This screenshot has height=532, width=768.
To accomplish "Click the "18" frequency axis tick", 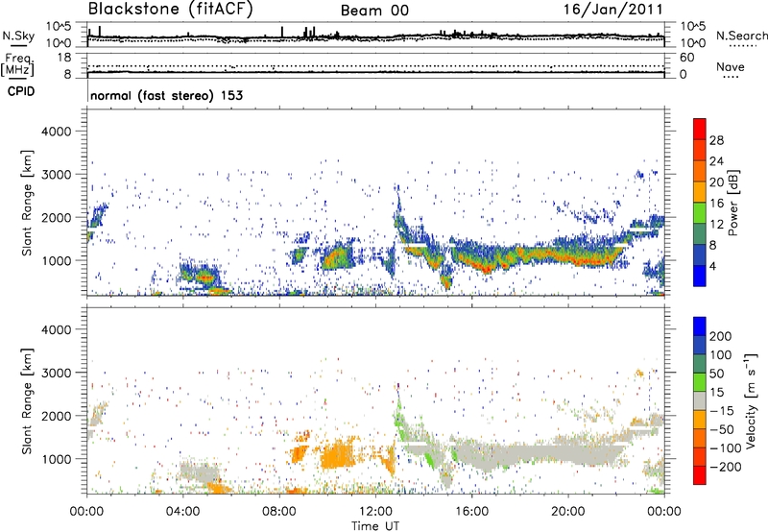I will click(x=64, y=58).
